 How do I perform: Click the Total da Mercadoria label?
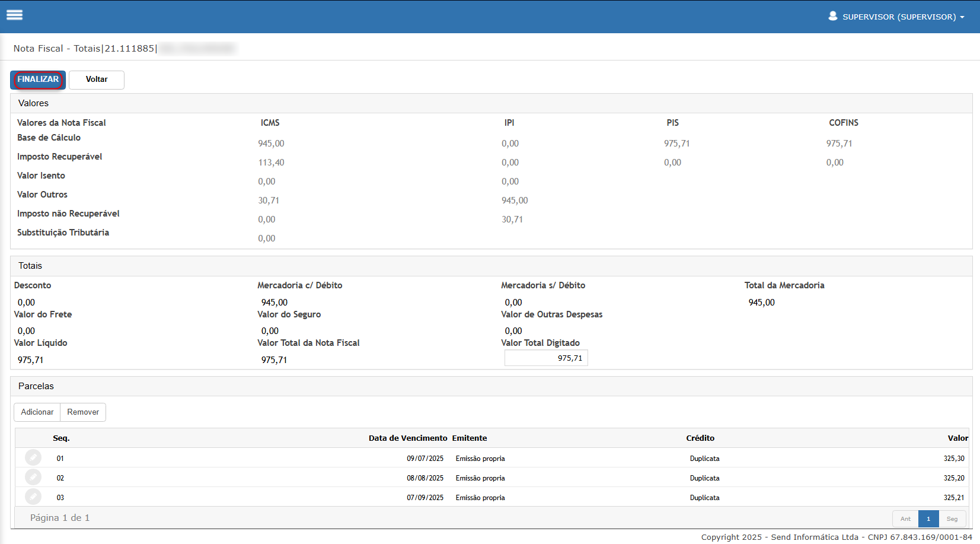[x=784, y=285]
